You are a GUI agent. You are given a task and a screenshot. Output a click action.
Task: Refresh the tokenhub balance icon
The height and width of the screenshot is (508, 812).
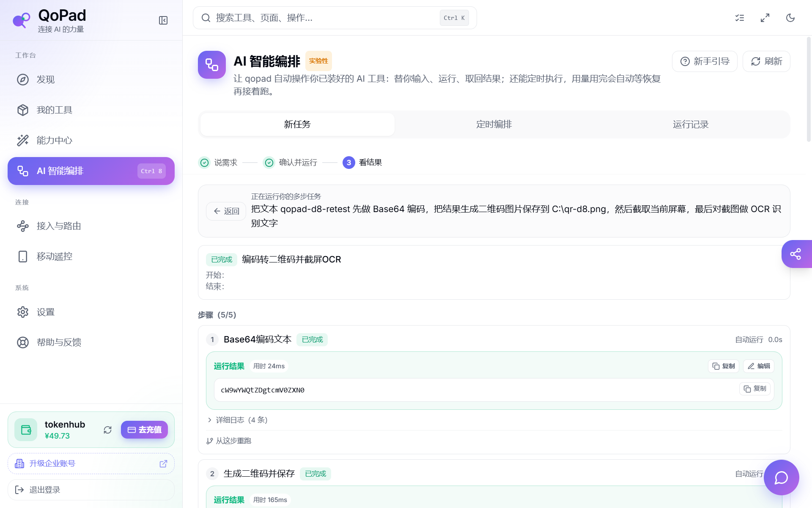(x=107, y=430)
